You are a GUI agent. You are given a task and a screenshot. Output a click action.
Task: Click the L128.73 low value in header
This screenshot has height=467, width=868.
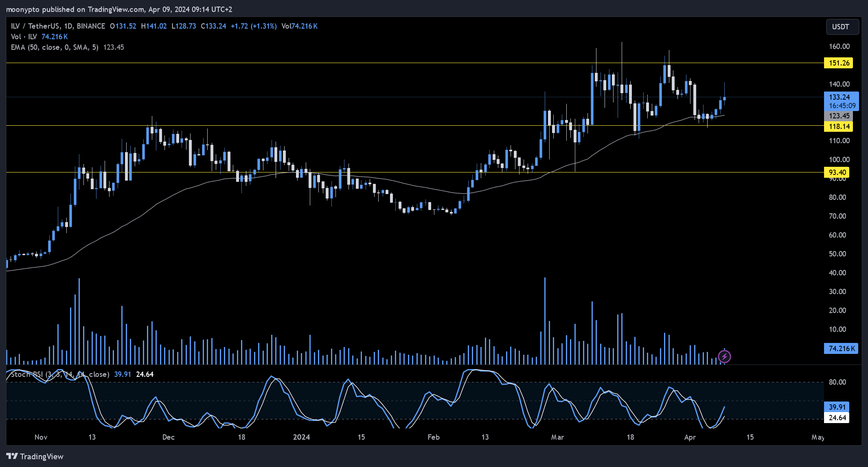coord(184,26)
